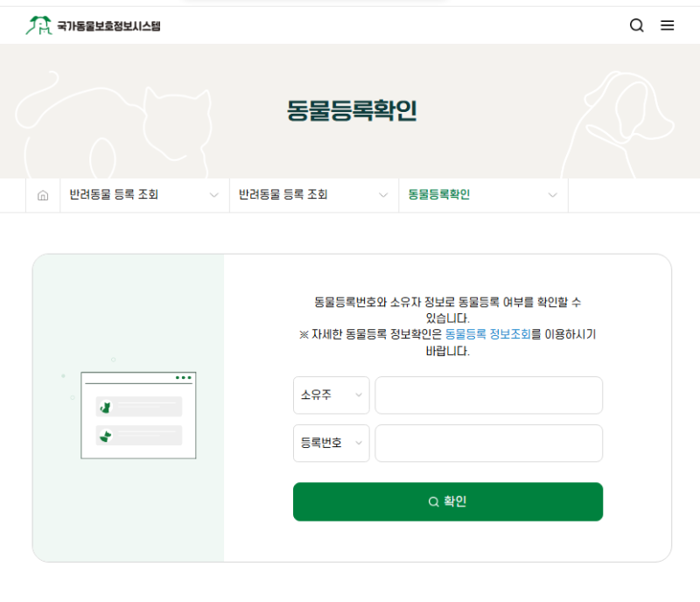Expand the second 반려동물 등록 조회 breadcrumb dropdown
The image size is (700, 602).
[314, 195]
